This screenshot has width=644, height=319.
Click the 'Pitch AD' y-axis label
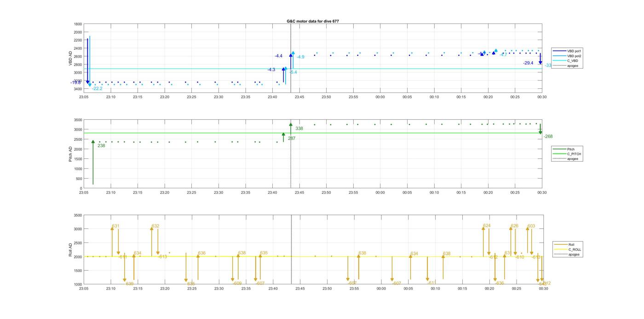tap(71, 154)
